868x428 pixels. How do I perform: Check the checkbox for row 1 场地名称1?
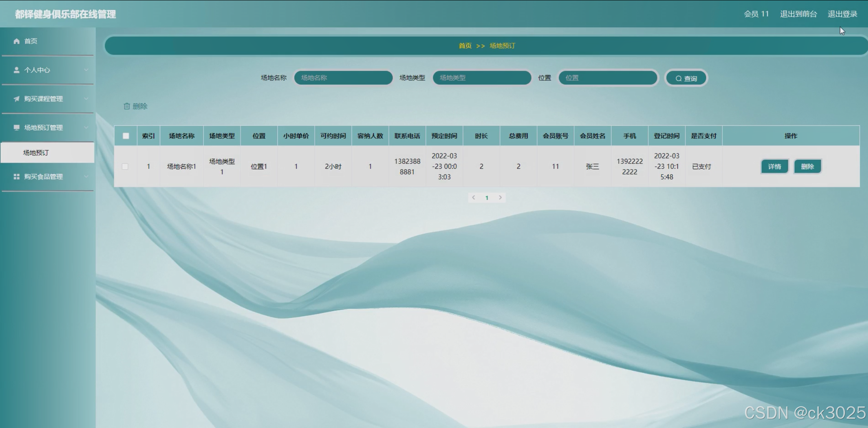(125, 167)
